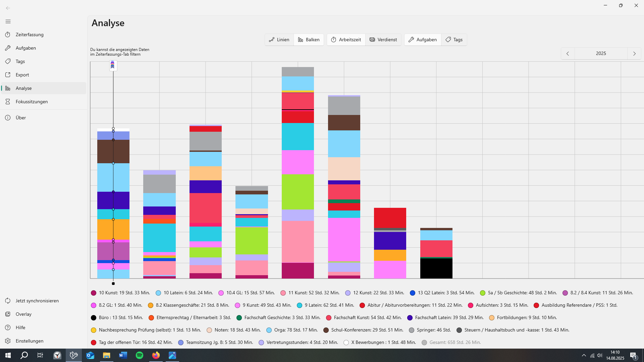Click the 9 Latein legend color dot
The height and width of the screenshot is (362, 644).
click(x=300, y=305)
